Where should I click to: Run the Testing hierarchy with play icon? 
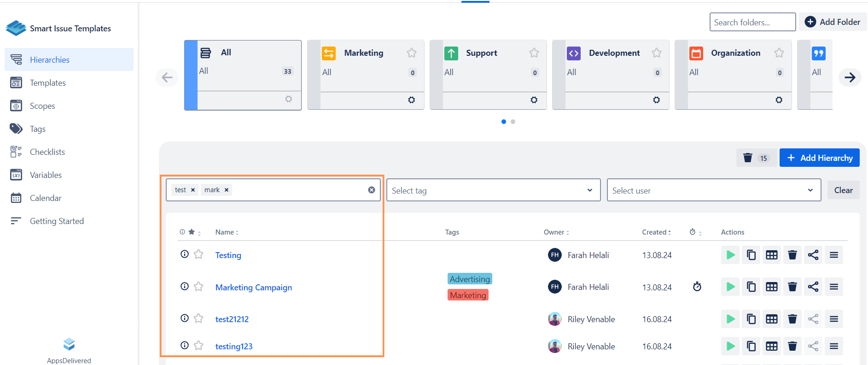point(730,255)
